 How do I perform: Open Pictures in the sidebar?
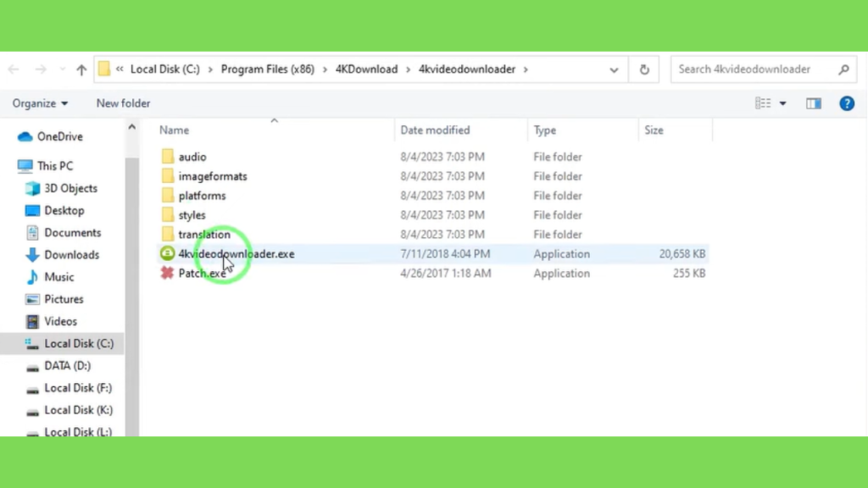tap(64, 299)
